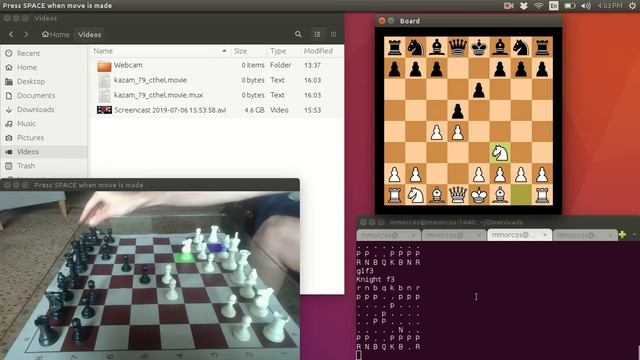This screenshot has height=360, width=640.
Task: Click white bishop on c1
Action: (x=436, y=195)
